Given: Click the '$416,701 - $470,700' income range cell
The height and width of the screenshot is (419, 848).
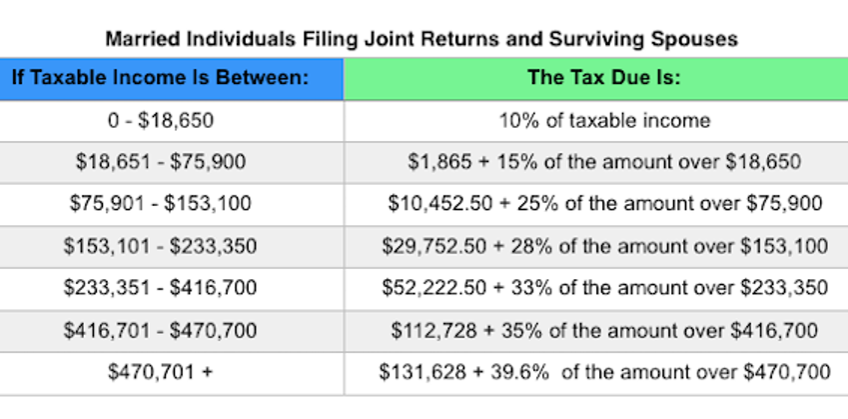Looking at the screenshot, I should [161, 330].
